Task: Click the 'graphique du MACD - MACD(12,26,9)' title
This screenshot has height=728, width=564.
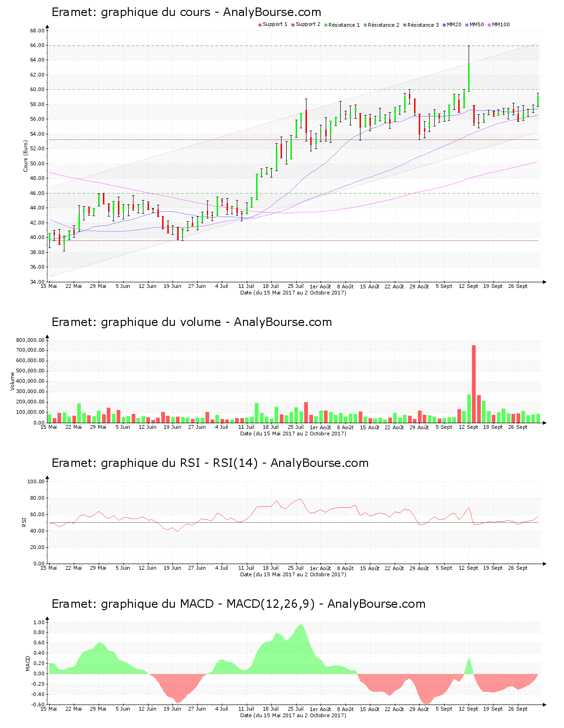Action: click(x=238, y=604)
